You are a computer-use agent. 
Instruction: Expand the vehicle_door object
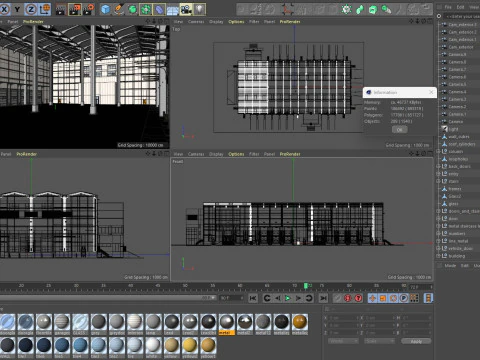tap(438, 248)
